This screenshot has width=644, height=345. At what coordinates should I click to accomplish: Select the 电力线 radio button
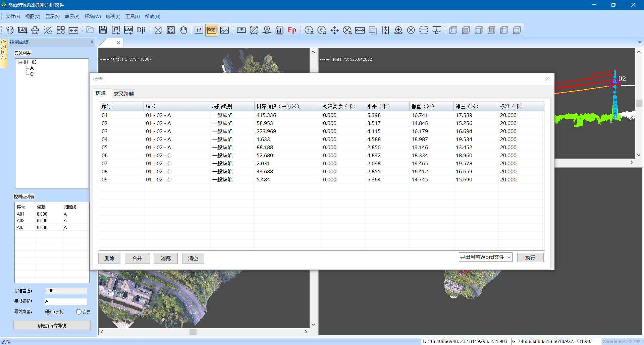click(x=48, y=312)
